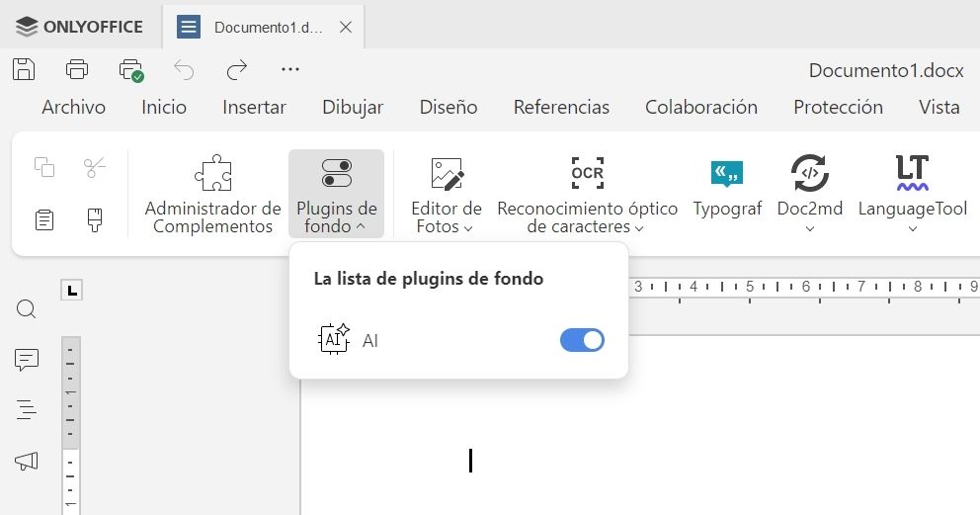Click the Editor de Fotos icon
Image resolution: width=980 pixels, height=515 pixels.
447,173
